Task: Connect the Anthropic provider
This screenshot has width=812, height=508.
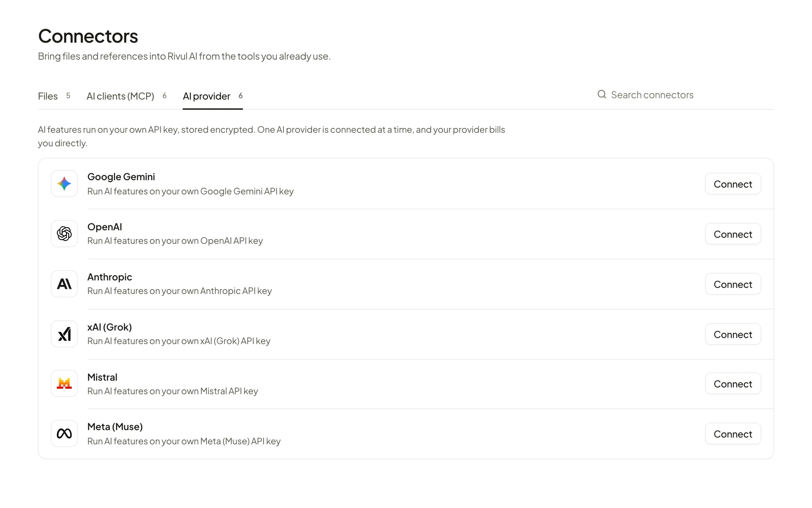Action: point(733,284)
